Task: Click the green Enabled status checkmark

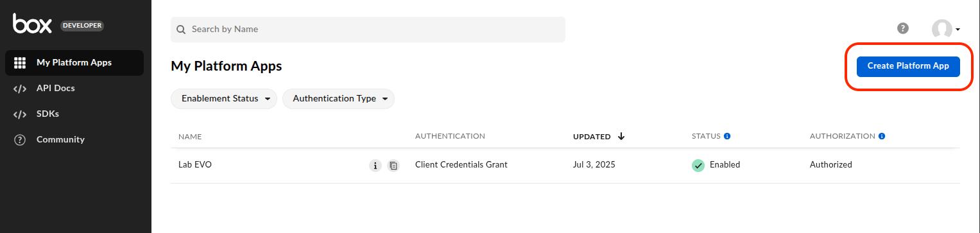Action: tap(698, 165)
